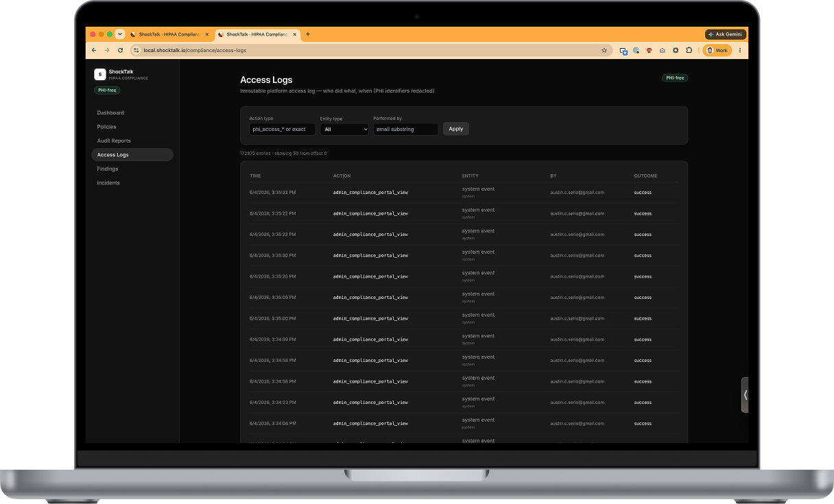Switch to the first ShockTalk HIPAA tab
Screen dimensions: 834x504
(x=169, y=34)
